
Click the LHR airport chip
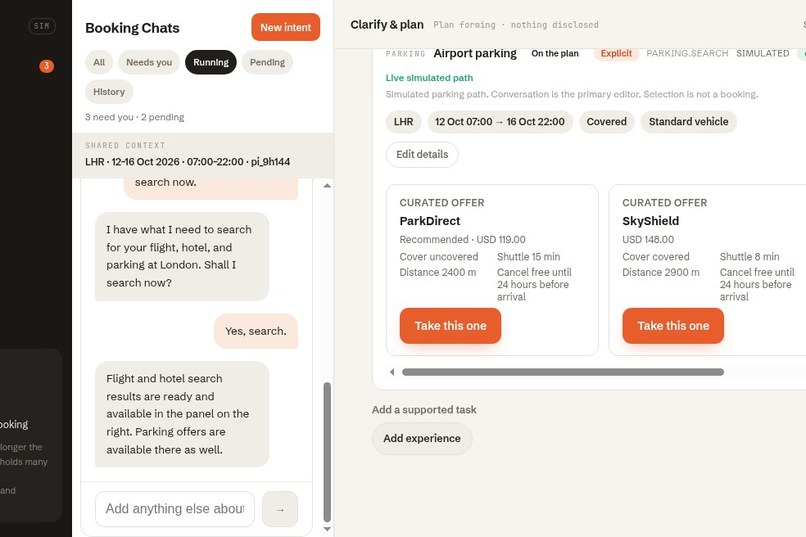point(404,122)
